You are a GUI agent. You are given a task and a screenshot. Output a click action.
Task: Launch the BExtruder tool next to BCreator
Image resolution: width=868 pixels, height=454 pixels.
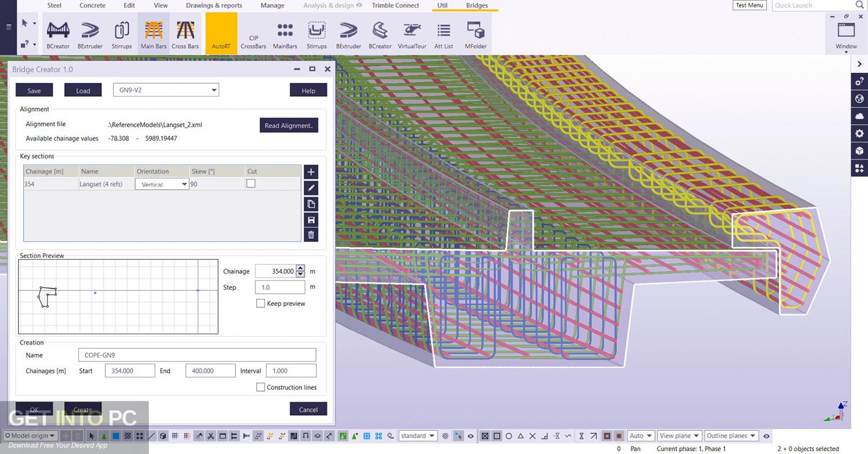90,35
